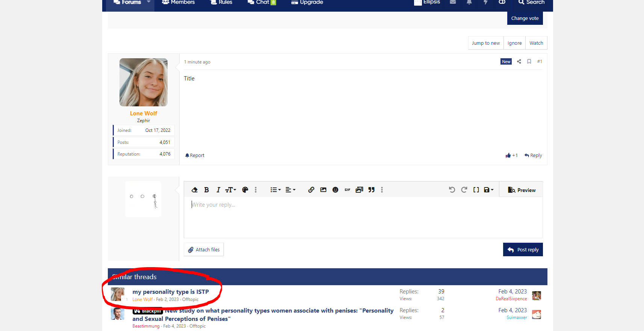Image resolution: width=644 pixels, height=331 pixels.
Task: Open the list formatting dropdown
Action: (275, 190)
